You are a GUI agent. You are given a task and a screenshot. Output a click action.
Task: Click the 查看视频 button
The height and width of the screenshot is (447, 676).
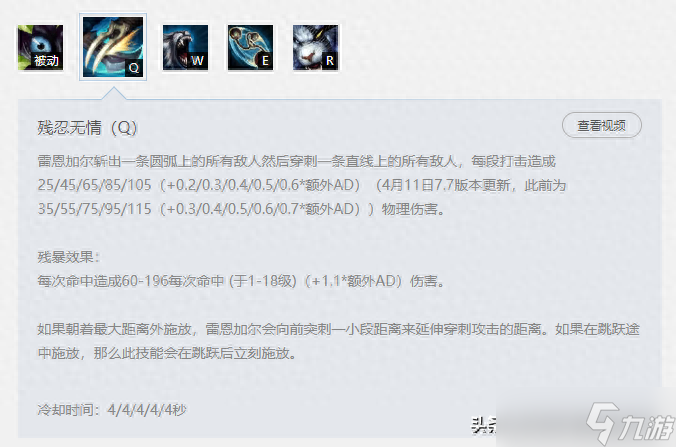click(x=601, y=125)
